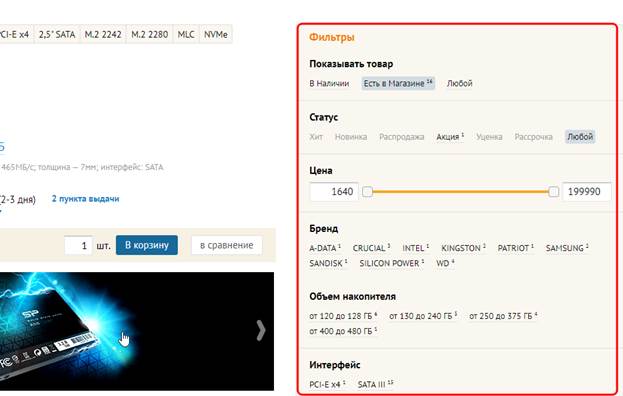This screenshot has height=396, width=623.
Task: Select the 'M.2 2280' tag tab
Action: (150, 35)
